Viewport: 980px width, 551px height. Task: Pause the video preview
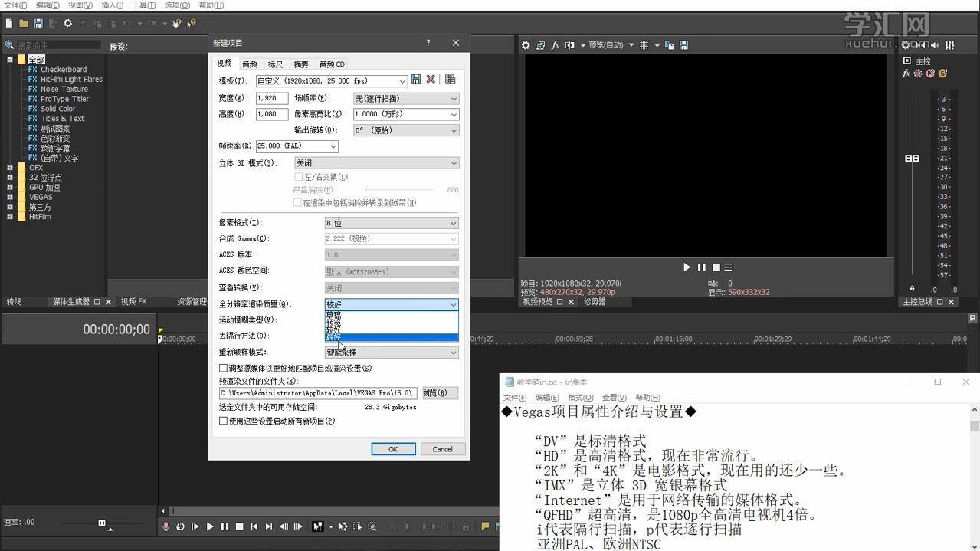coord(701,267)
